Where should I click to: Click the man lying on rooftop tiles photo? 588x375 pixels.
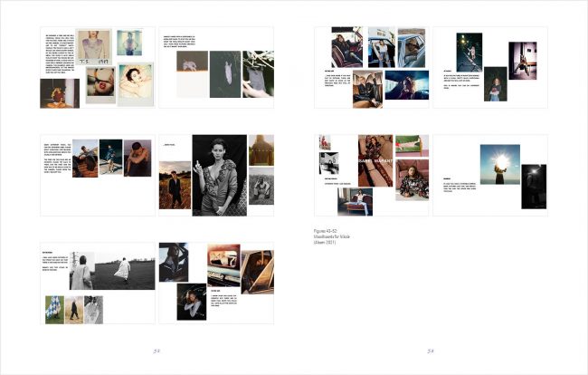[x=85, y=159]
